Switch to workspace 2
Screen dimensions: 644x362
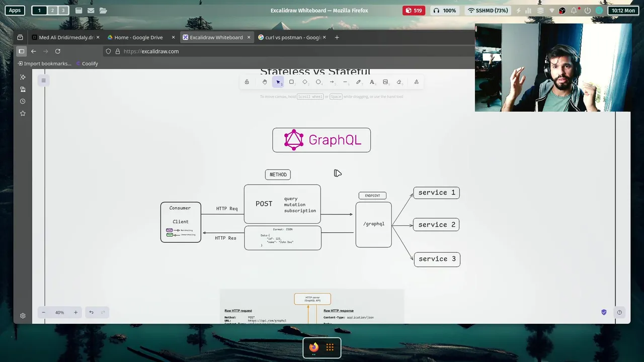51,11
